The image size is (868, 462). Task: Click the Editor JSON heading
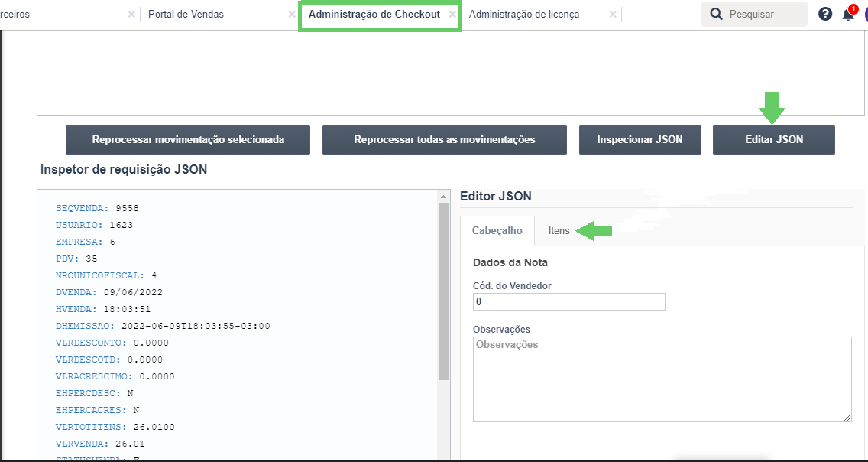[x=496, y=196]
